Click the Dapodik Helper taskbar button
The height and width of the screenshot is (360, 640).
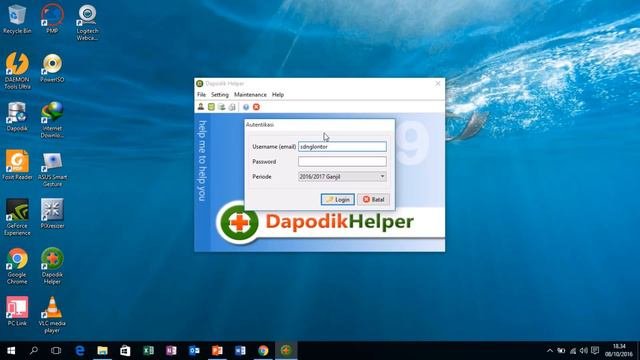coord(286,351)
